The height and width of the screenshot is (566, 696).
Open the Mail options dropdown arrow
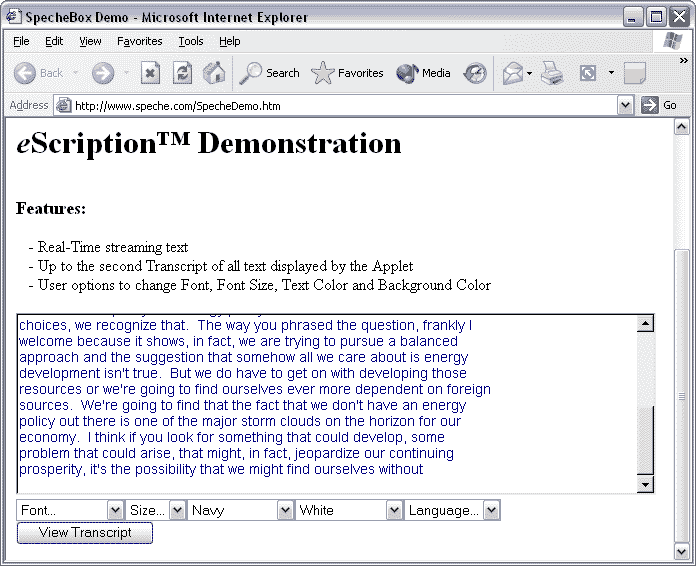530,73
